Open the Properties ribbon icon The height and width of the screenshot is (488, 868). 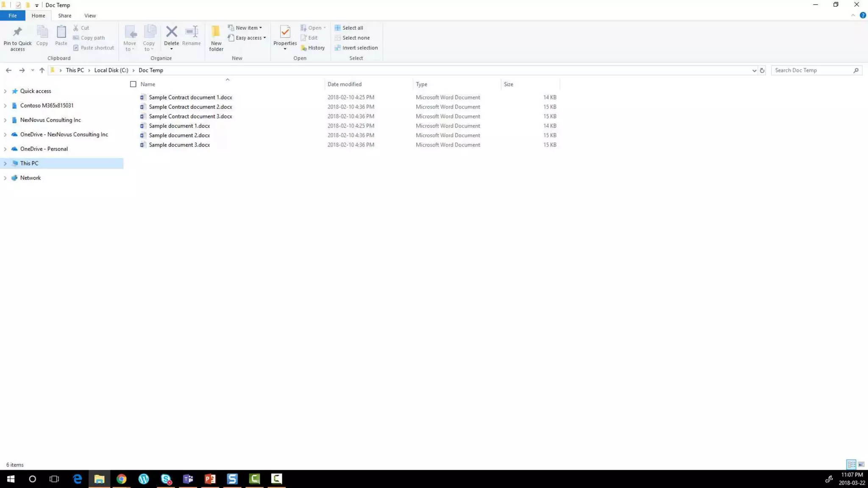[x=285, y=32]
